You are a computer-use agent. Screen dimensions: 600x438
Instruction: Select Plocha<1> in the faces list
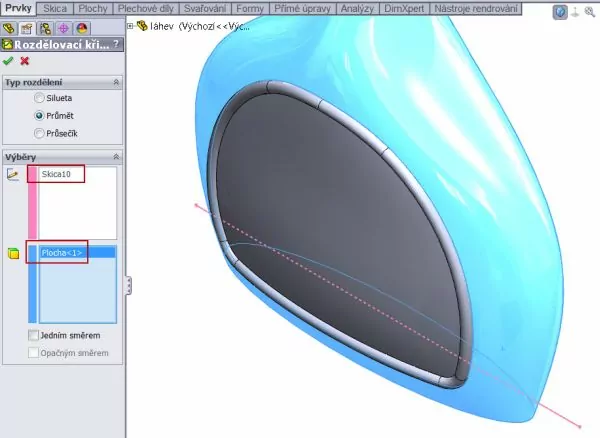click(x=61, y=253)
